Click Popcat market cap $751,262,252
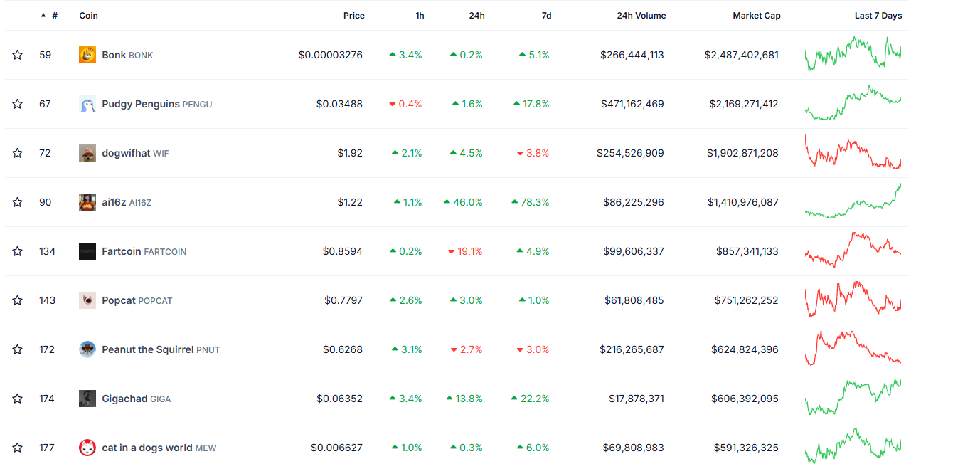 point(747,300)
